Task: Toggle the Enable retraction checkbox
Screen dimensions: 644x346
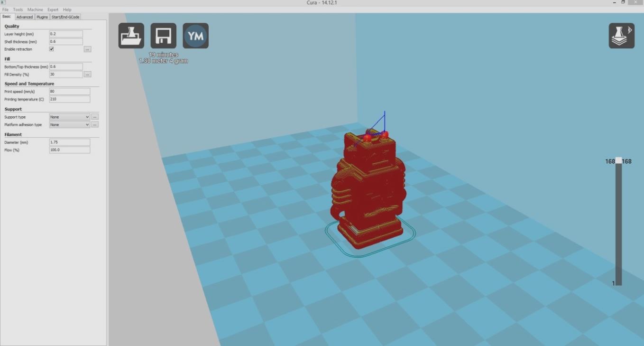Action: tap(52, 49)
